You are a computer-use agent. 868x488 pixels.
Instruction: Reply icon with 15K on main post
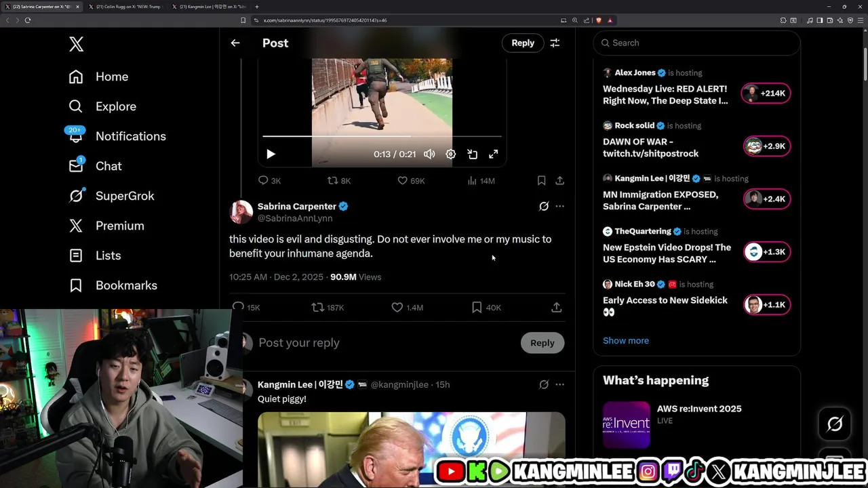(x=246, y=308)
